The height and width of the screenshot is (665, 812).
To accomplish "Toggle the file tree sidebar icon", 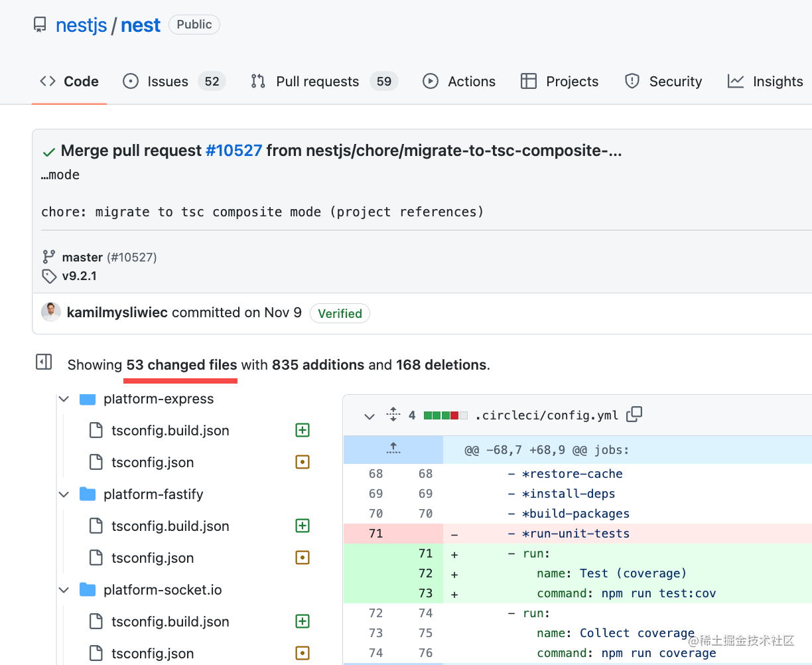I will pos(44,362).
